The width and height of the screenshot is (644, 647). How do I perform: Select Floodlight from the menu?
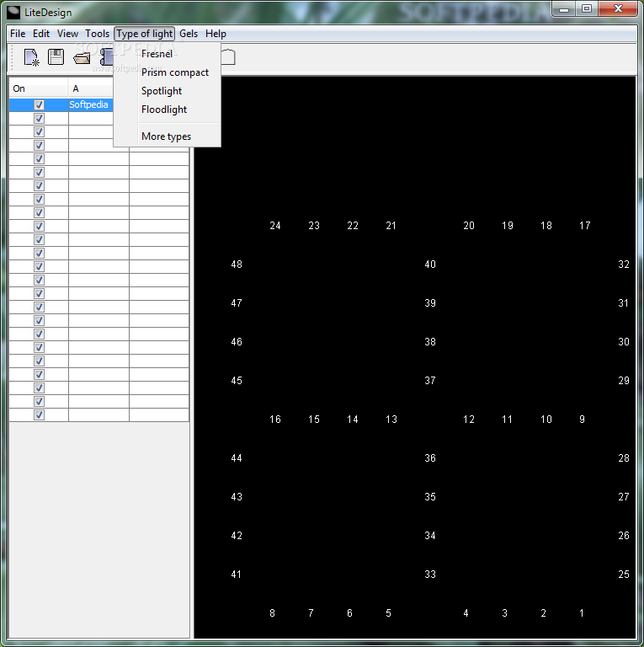click(x=163, y=110)
